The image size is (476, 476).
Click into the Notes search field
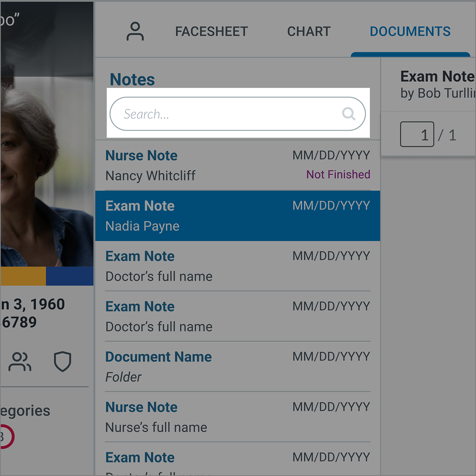point(230,114)
